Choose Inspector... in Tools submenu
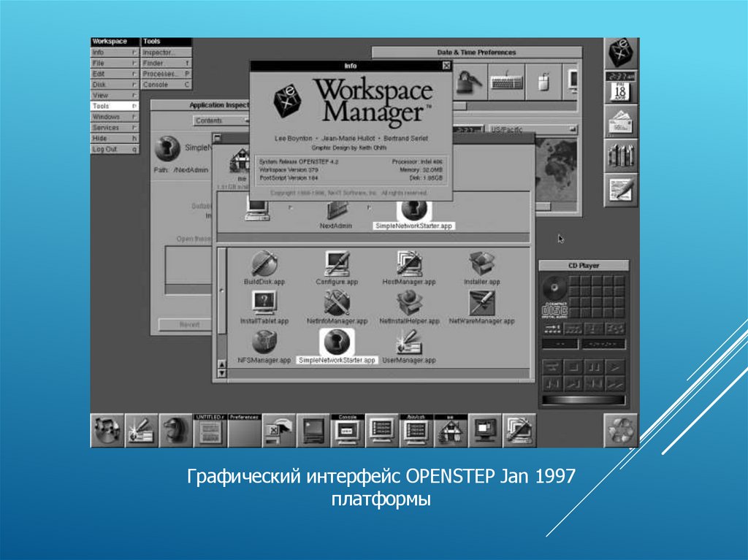This screenshot has width=748, height=560. click(167, 53)
